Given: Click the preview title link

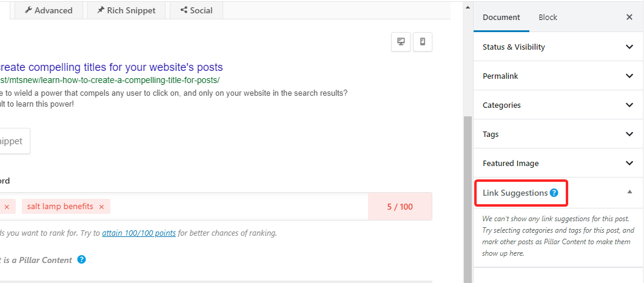Looking at the screenshot, I should click(x=111, y=67).
